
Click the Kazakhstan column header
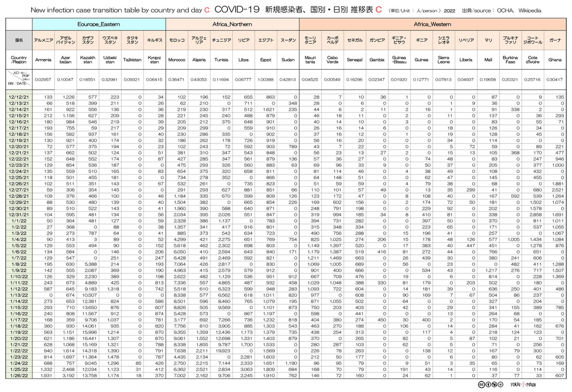click(x=88, y=60)
